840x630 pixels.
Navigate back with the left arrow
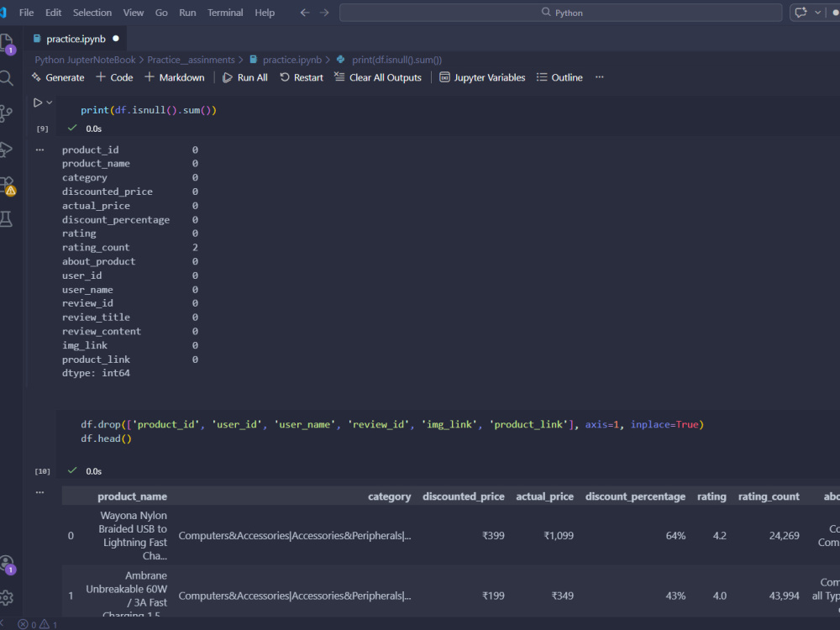tap(305, 13)
